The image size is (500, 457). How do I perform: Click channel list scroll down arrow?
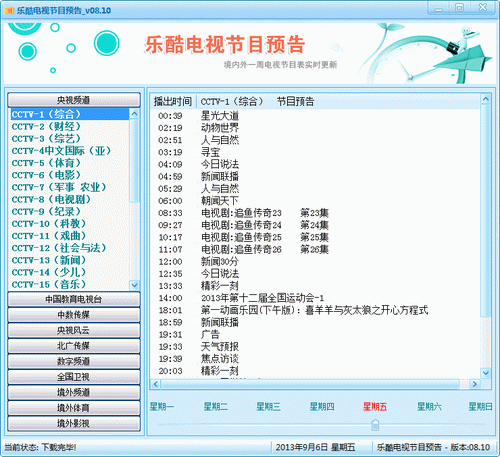coord(134,285)
